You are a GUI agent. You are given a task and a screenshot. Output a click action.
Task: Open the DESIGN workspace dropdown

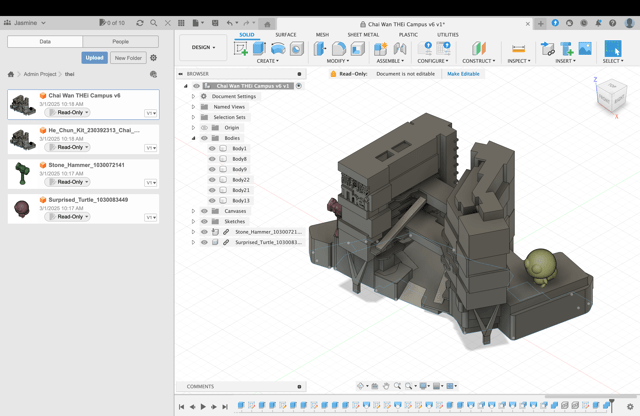coord(203,47)
